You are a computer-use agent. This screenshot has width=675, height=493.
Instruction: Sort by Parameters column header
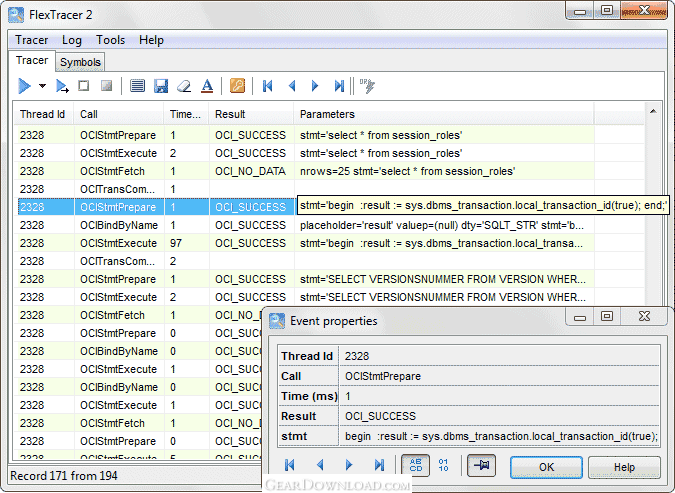(x=443, y=114)
